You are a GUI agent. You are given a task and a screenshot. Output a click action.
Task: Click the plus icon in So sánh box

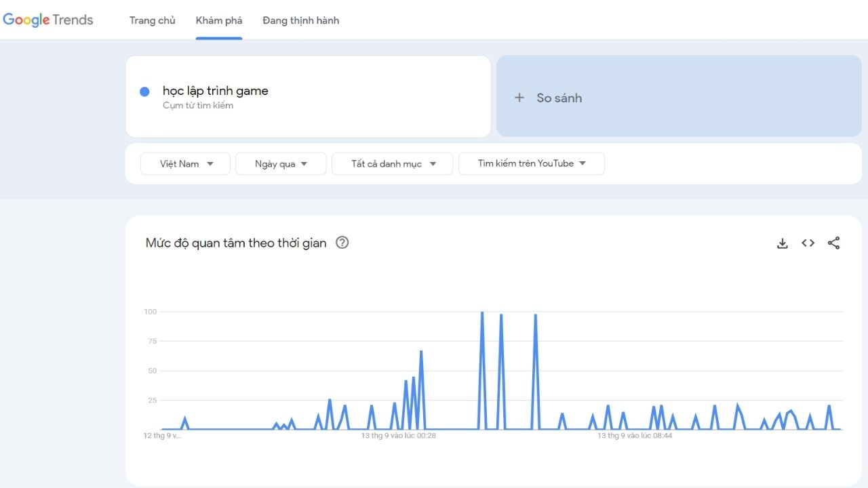(x=519, y=97)
